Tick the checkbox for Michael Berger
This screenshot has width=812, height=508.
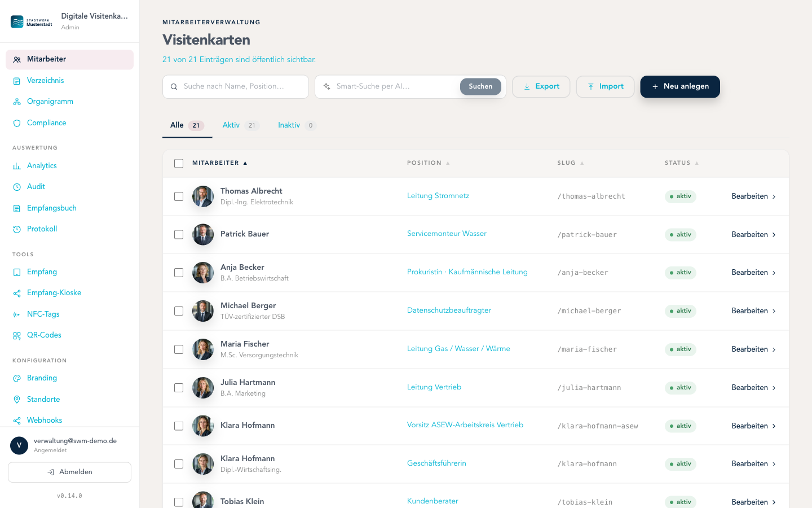[x=179, y=311]
